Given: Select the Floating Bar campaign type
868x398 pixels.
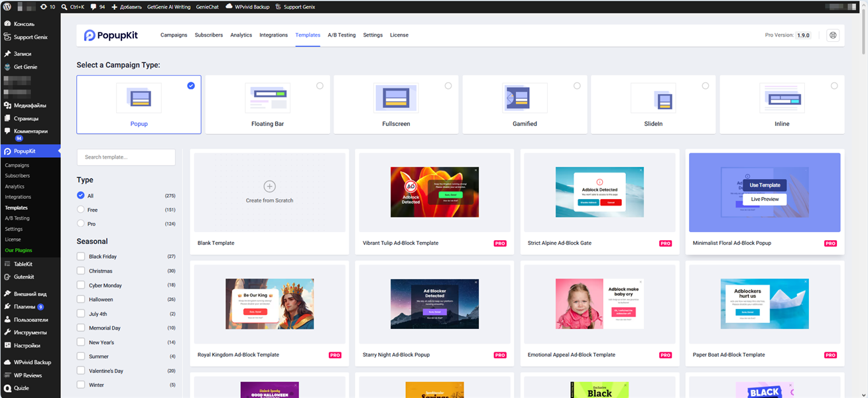Looking at the screenshot, I should point(267,105).
